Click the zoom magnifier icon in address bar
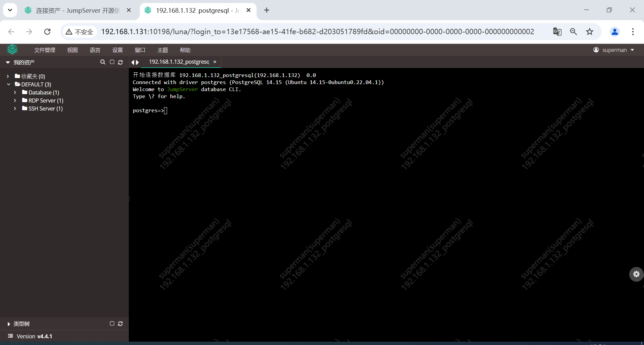The width and height of the screenshot is (644, 345). [574, 31]
